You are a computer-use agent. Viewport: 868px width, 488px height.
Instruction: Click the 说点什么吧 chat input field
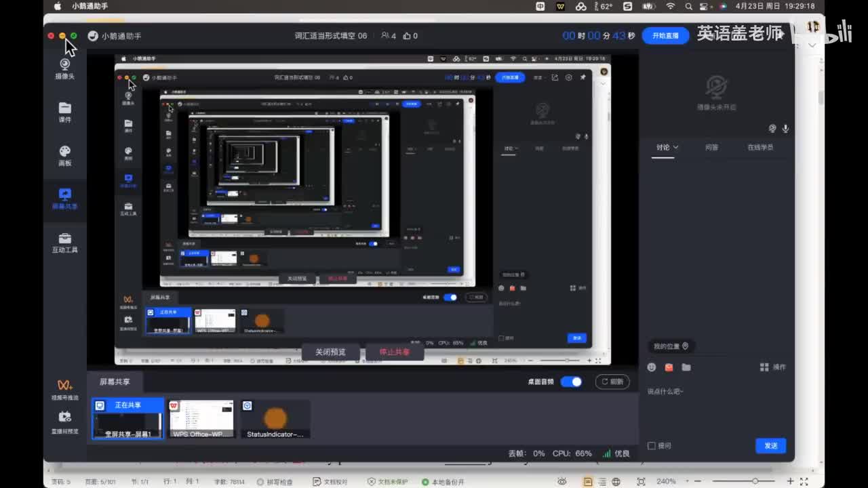(716, 410)
